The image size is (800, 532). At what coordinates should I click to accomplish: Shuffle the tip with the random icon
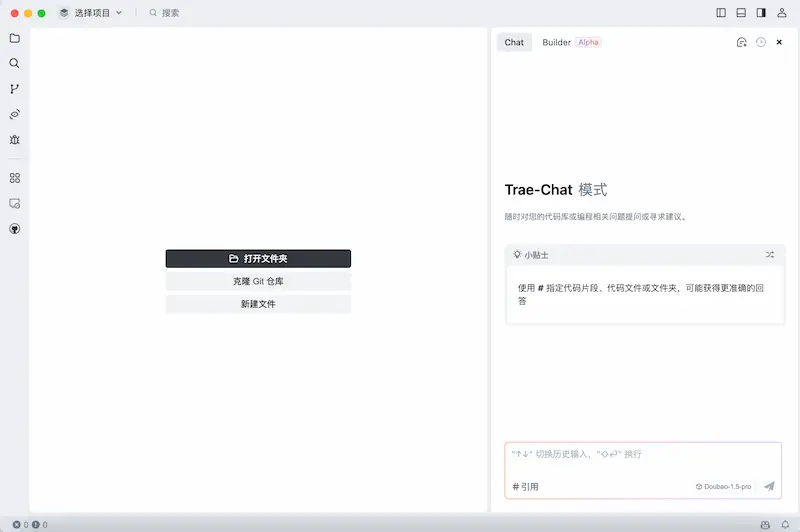769,255
